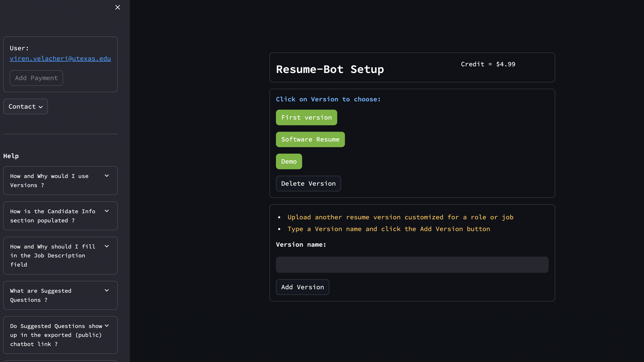Click the Resume-Bot Setup heading
This screenshot has height=362, width=644.
[x=330, y=69]
